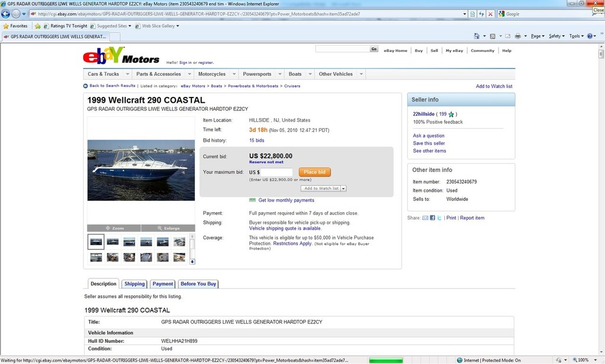The height and width of the screenshot is (364, 605).
Task: Click in the maximum bid input field
Action: pos(277,172)
